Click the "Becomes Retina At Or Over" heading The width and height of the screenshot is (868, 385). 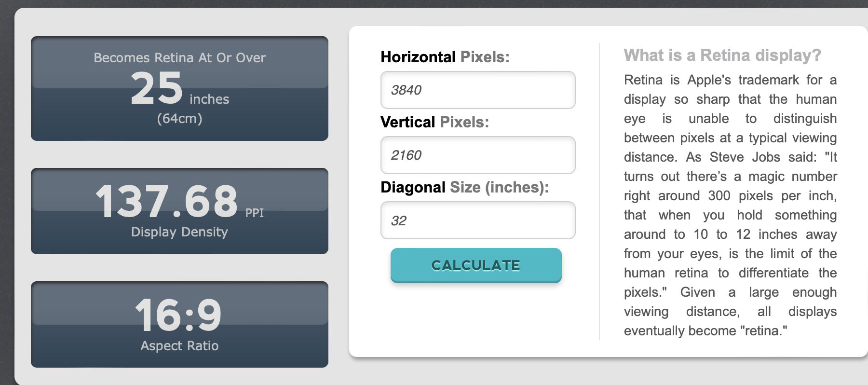point(179,58)
